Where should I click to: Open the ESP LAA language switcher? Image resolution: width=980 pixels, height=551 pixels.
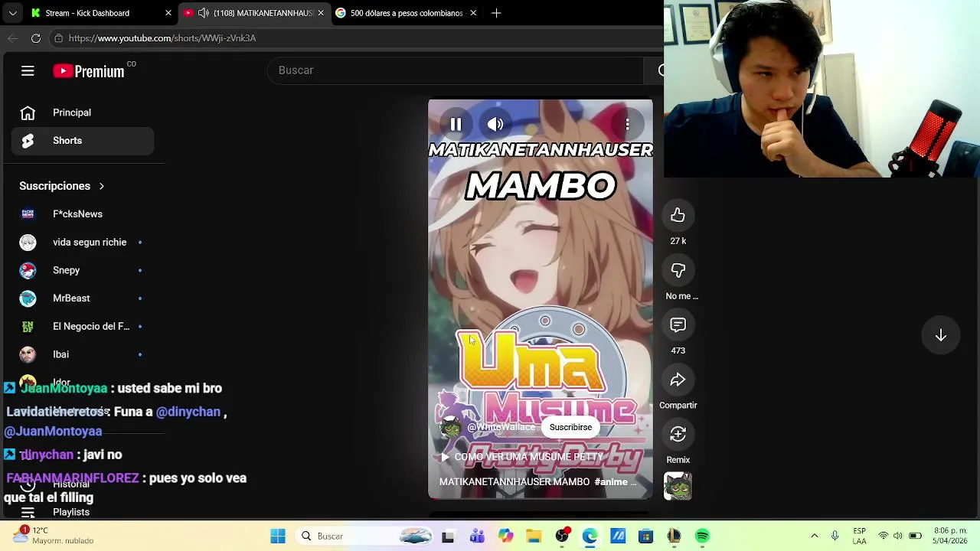[860, 536]
